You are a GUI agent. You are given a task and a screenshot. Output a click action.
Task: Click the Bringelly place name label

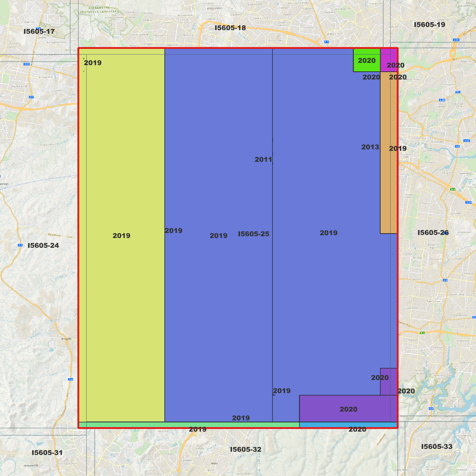pyautogui.click(x=66, y=339)
